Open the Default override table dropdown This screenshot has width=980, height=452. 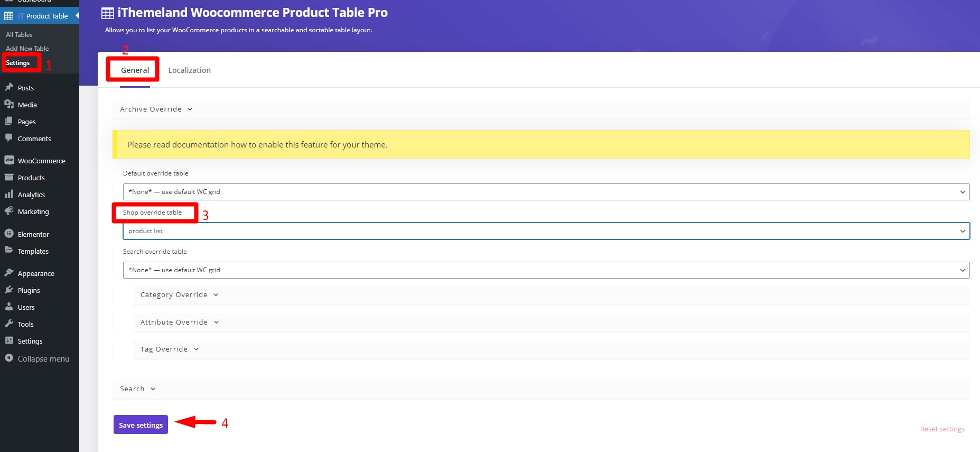(x=546, y=192)
